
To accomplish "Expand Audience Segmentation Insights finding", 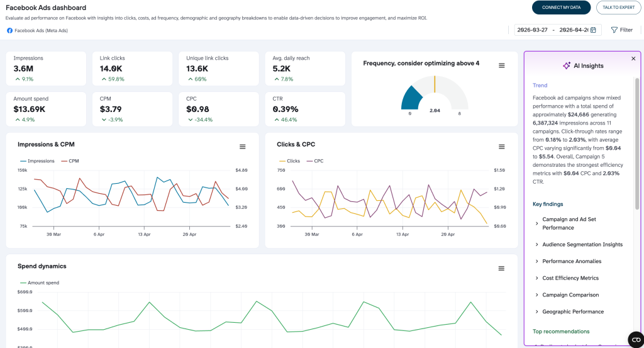I will coord(582,244).
